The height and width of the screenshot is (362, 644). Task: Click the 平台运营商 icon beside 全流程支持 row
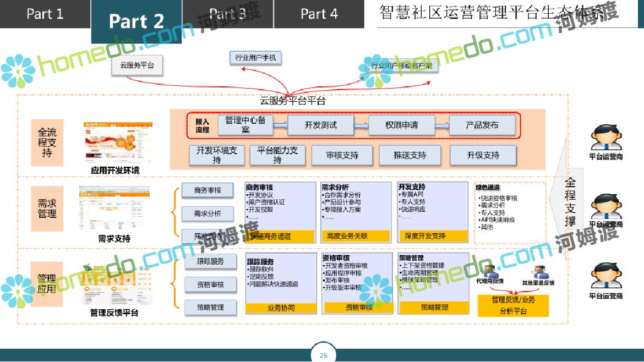pos(605,138)
